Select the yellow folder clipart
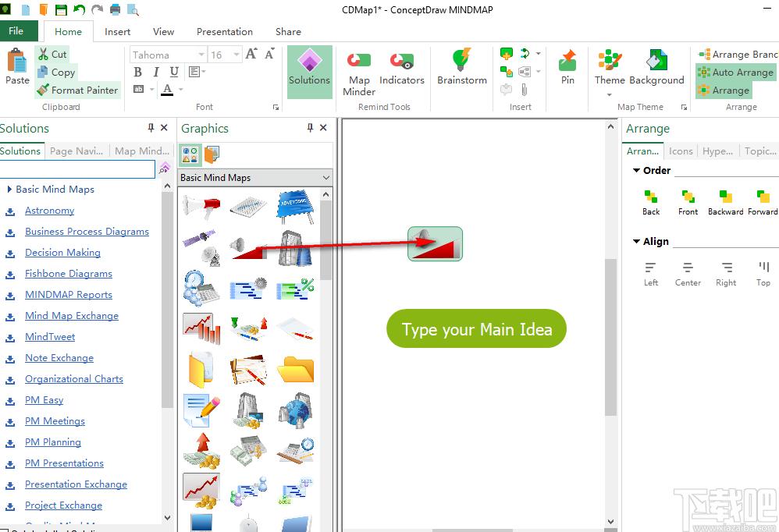Screen dimensions: 779x532 [x=296, y=370]
